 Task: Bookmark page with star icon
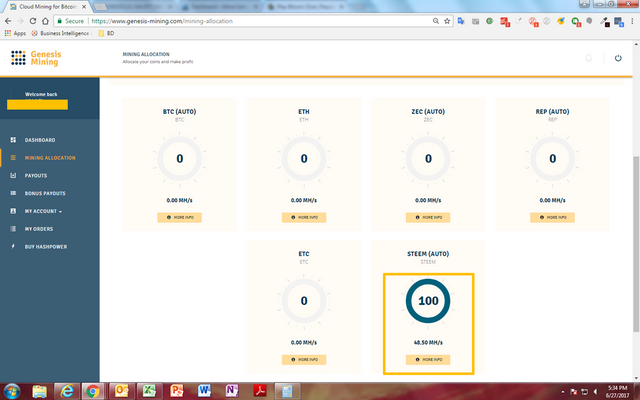[x=447, y=21]
